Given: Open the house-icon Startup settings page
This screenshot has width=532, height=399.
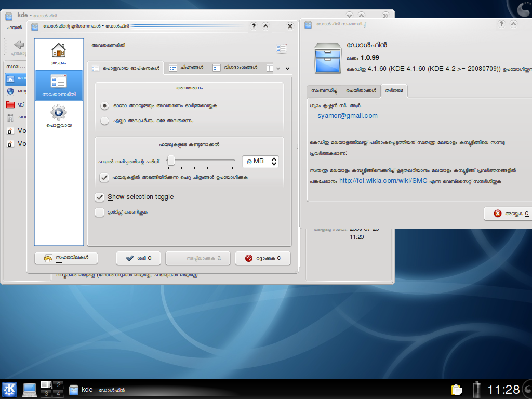Looking at the screenshot, I should 59,54.
